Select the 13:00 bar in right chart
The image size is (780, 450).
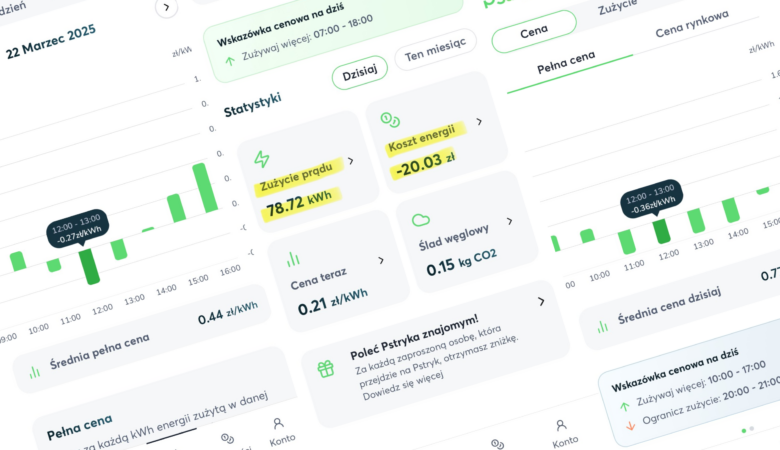696,220
